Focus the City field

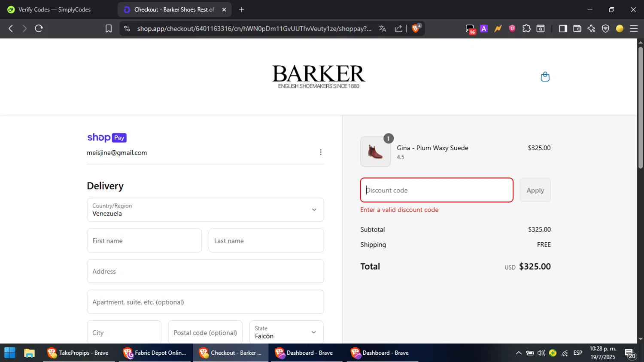tap(124, 332)
